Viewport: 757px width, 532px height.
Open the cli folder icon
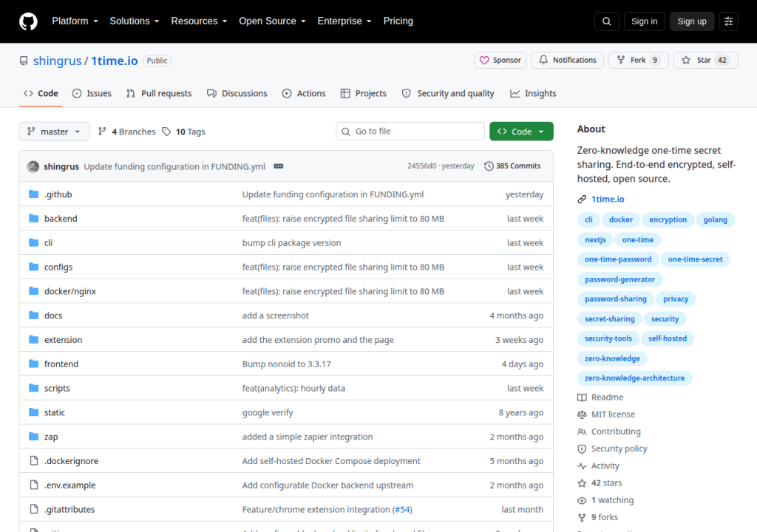tap(33, 242)
